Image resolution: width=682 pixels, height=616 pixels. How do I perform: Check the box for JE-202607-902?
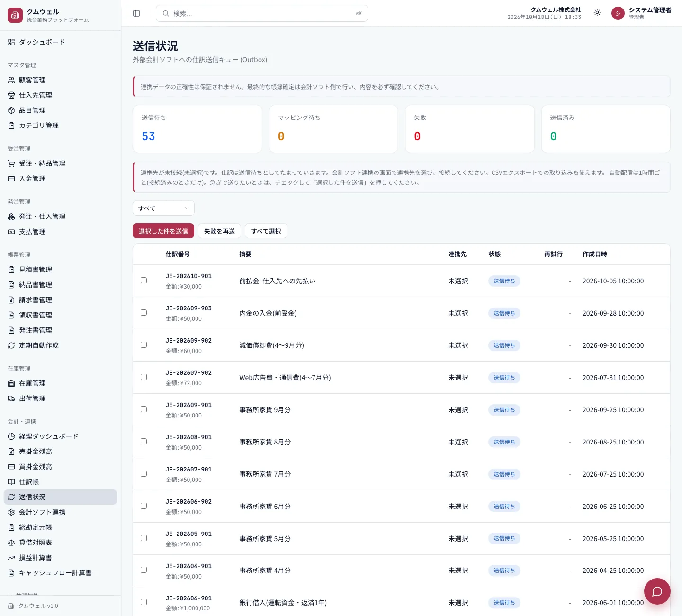(x=144, y=377)
